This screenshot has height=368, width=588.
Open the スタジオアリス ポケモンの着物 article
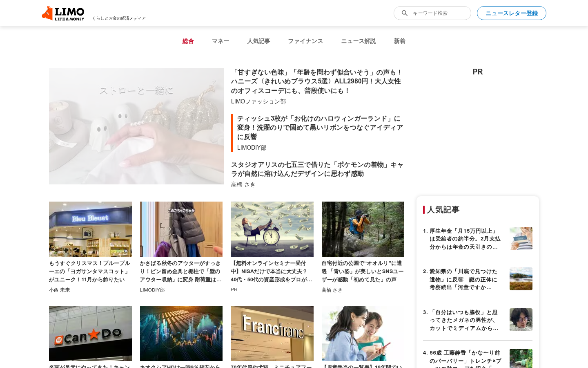pos(317,169)
